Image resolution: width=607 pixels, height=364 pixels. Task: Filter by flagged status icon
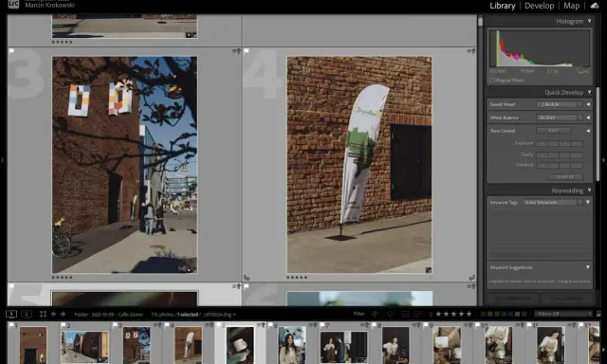pos(376,314)
